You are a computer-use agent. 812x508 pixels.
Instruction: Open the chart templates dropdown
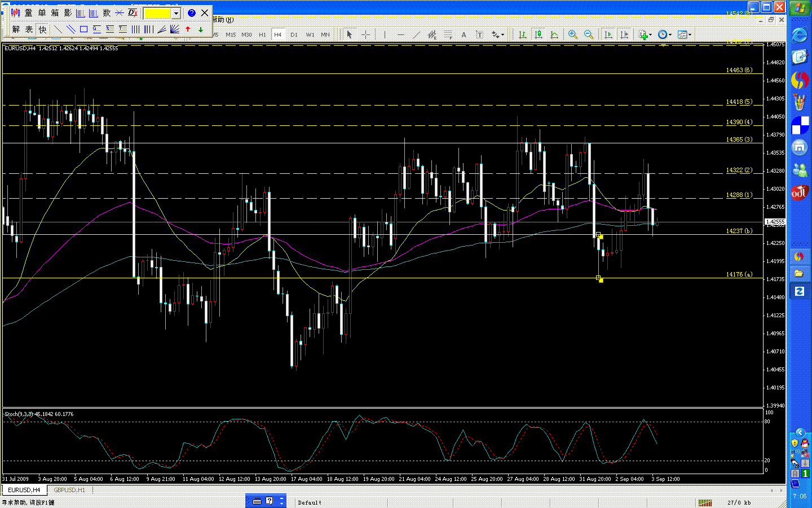pyautogui.click(x=685, y=35)
